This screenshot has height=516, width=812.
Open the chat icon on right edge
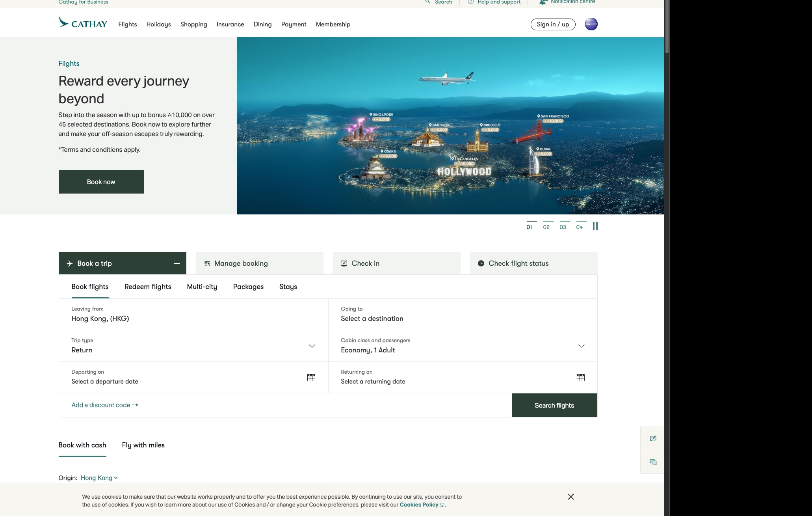click(x=653, y=462)
